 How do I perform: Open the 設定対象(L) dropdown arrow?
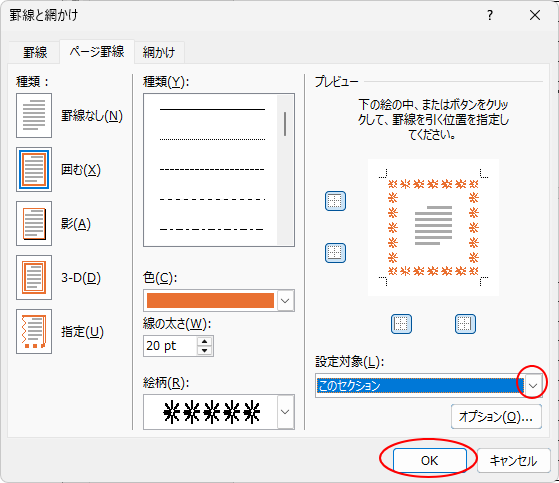(x=533, y=386)
